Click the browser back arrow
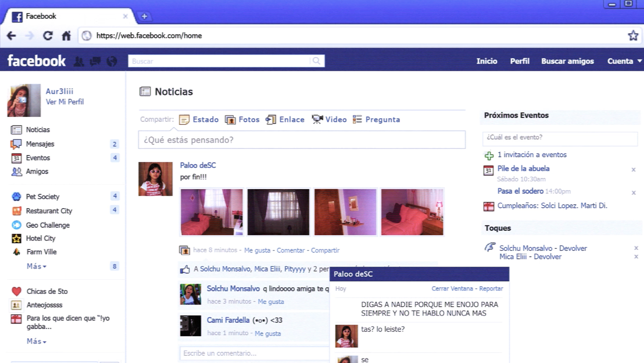The width and height of the screenshot is (644, 363). pyautogui.click(x=11, y=36)
